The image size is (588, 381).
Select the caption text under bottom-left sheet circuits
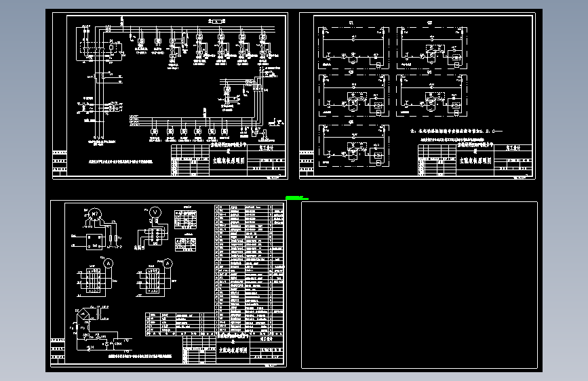140,356
